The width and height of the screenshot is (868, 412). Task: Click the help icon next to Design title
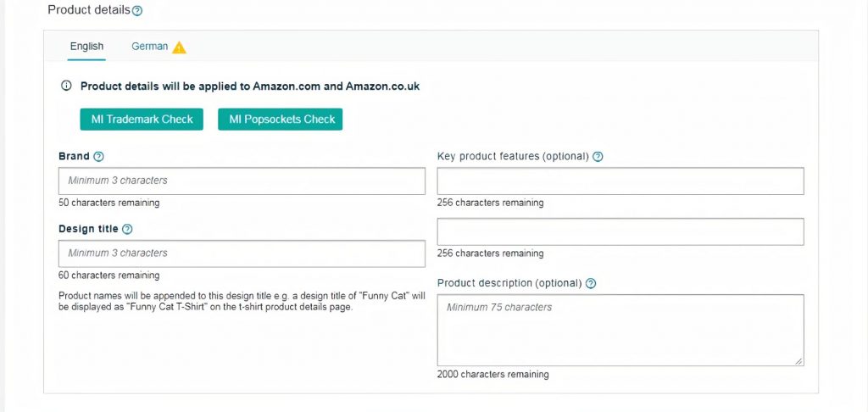127,229
